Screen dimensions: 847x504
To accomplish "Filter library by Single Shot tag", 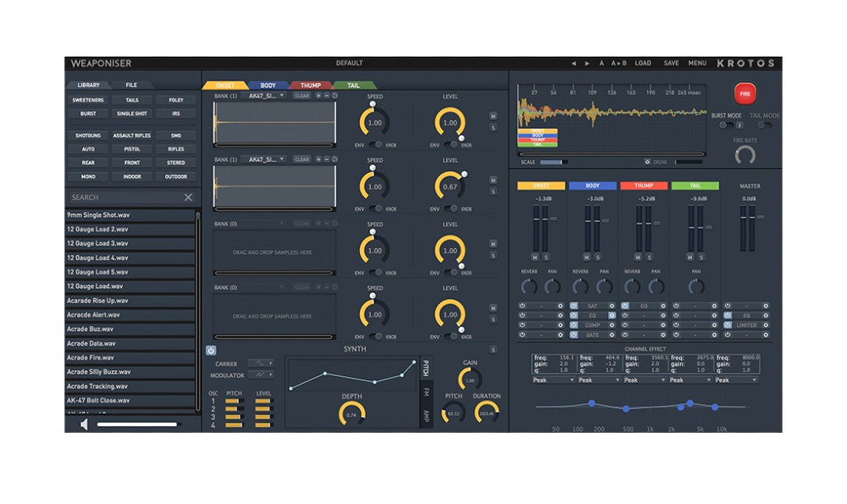I will pyautogui.click(x=132, y=114).
